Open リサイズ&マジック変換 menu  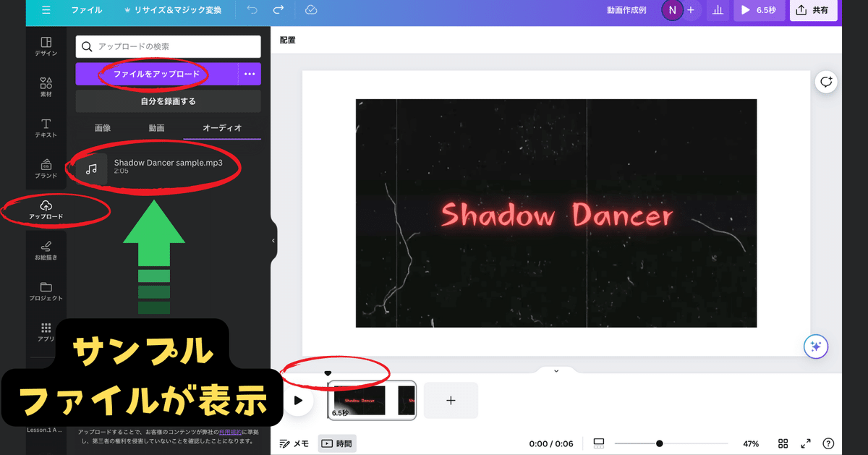(x=173, y=10)
